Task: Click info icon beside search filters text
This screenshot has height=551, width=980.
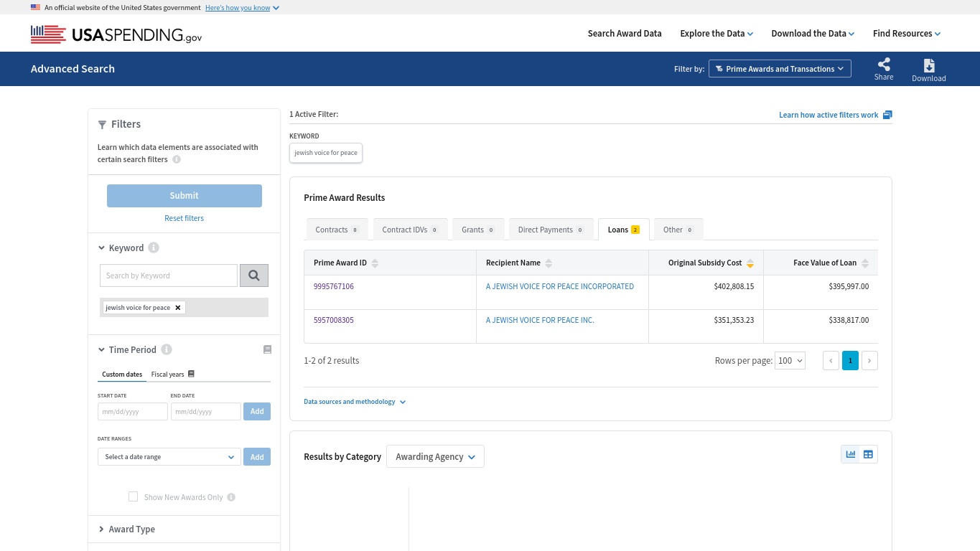Action: click(177, 159)
